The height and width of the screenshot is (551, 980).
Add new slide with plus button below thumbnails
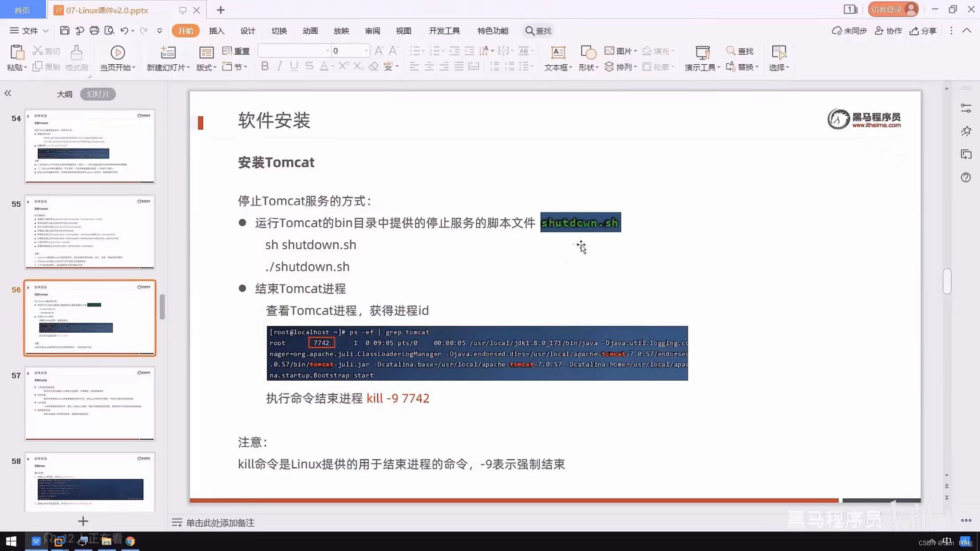83,521
